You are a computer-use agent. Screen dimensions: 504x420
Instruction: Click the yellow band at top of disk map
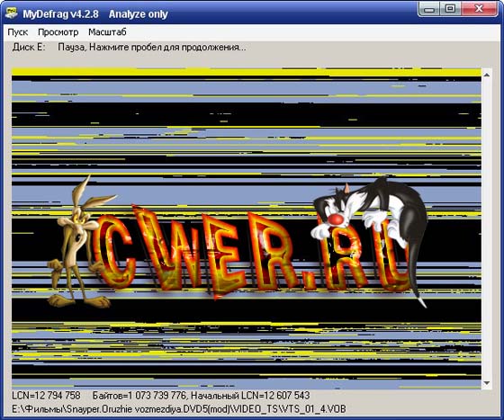click(247, 72)
